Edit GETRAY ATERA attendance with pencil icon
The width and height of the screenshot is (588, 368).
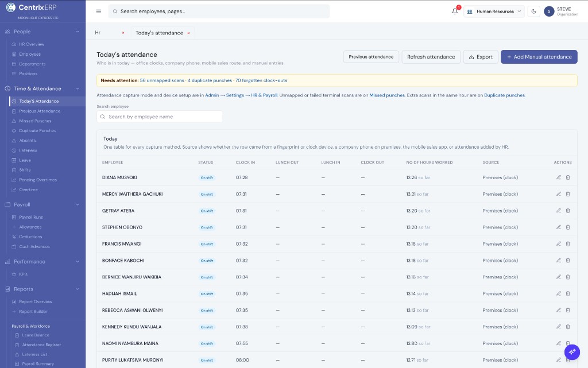pos(558,211)
